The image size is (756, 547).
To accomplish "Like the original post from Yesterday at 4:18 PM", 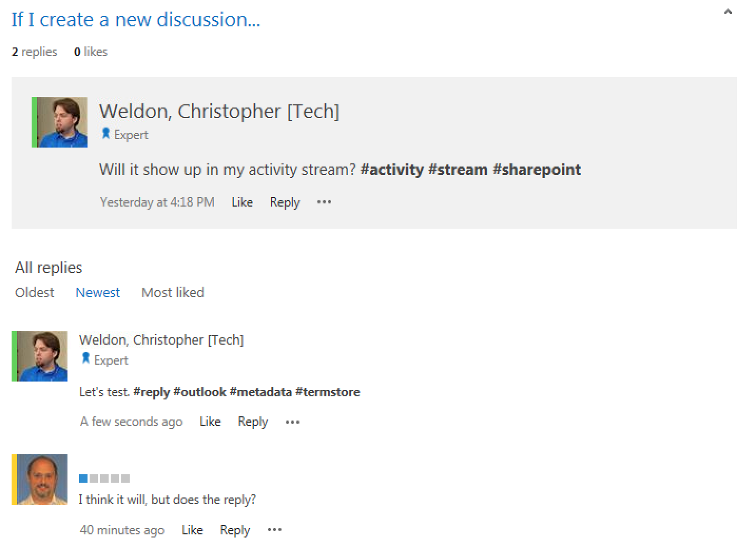I will (x=242, y=202).
